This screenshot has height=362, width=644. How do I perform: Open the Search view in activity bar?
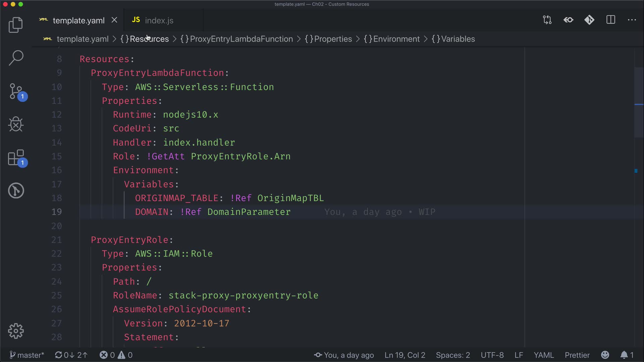pos(15,58)
